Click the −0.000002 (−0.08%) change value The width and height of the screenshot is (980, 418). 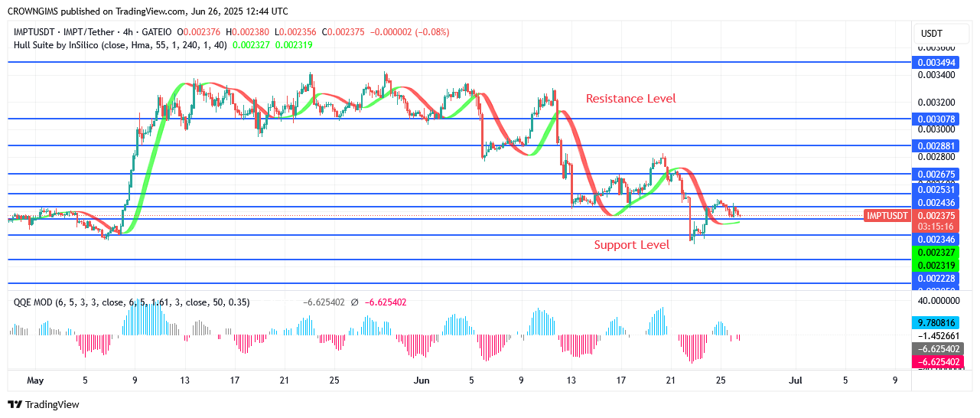pos(410,32)
